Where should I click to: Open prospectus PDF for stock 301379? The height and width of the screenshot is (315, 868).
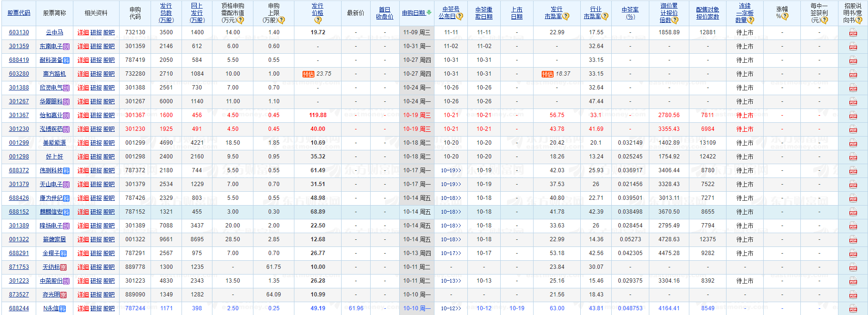853,185
